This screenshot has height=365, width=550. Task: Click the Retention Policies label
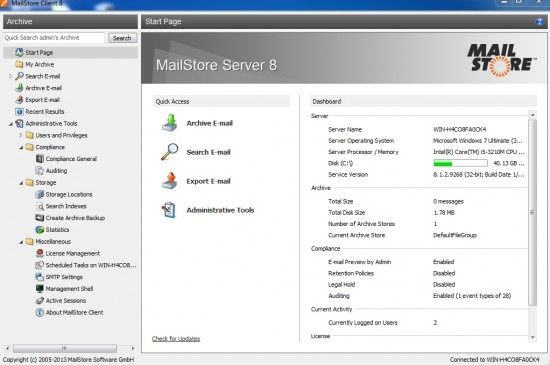[x=351, y=273]
